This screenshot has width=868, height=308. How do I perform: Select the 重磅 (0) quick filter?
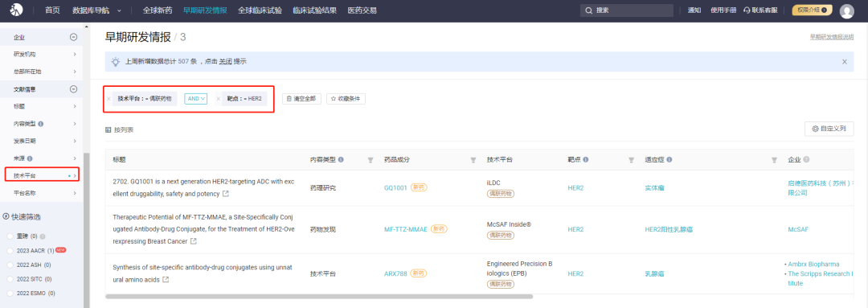coord(10,236)
